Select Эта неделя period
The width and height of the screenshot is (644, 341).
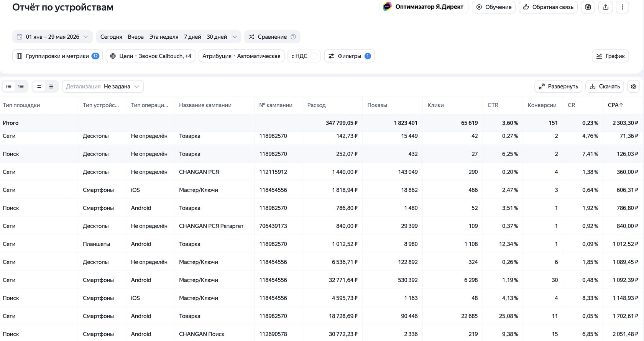164,37
